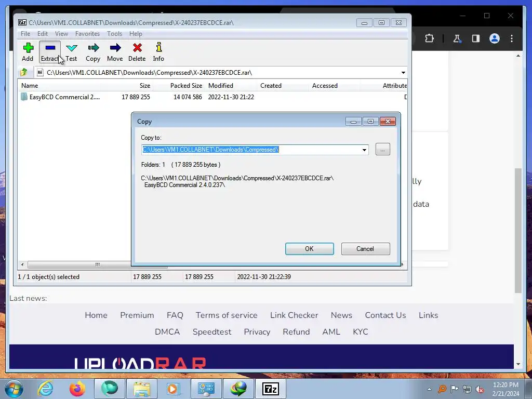The height and width of the screenshot is (399, 532).
Task: Close the Copy dialog with the X button
Action: coord(388,122)
